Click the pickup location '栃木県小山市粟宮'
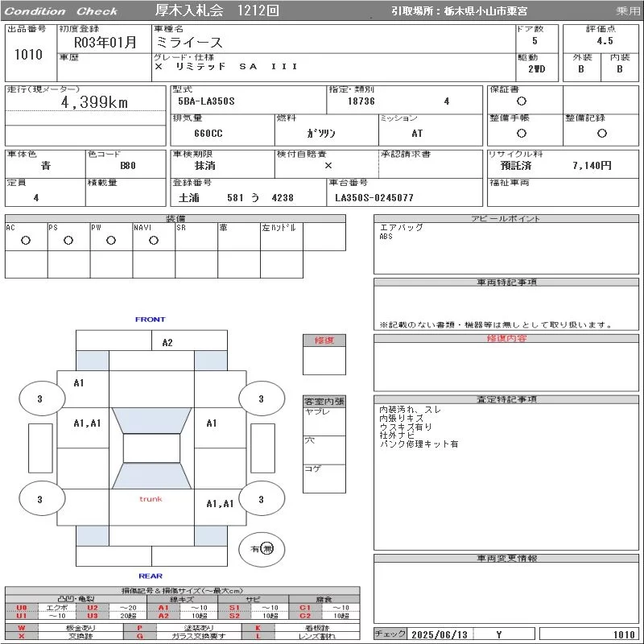The height and width of the screenshot is (644, 644). 485,11
